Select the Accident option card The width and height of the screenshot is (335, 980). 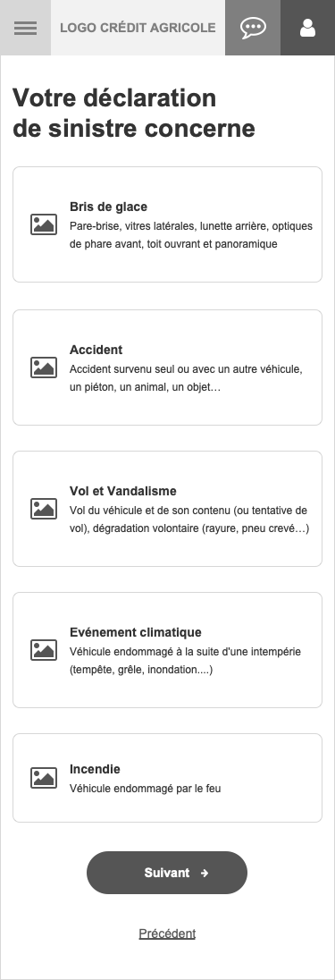coord(168,367)
